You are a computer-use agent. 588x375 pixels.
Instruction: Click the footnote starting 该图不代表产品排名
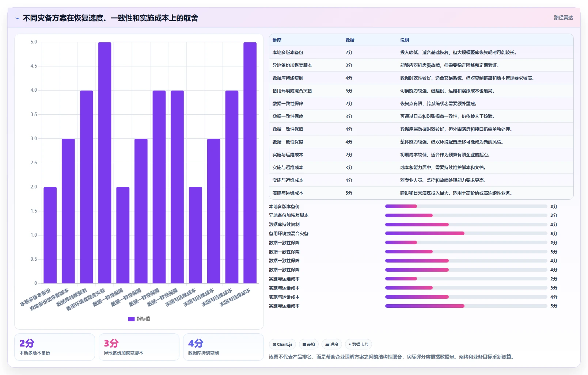[x=392, y=357]
